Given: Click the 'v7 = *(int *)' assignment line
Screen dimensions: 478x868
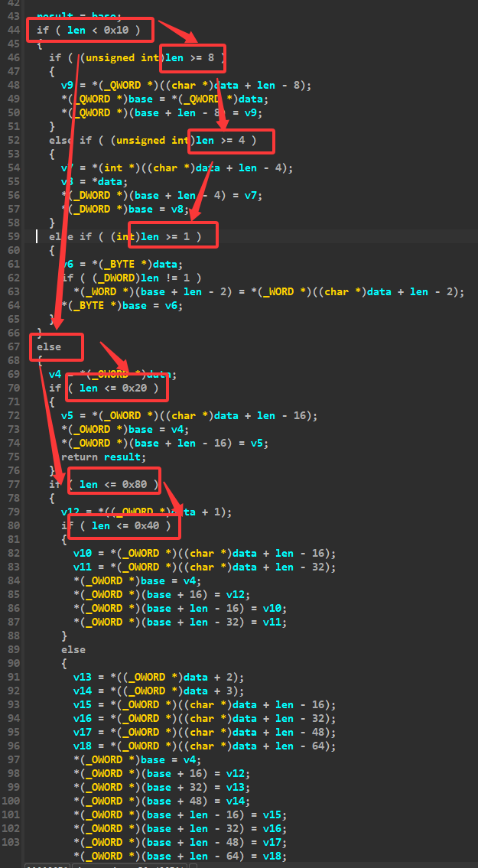Looking at the screenshot, I should pos(177,167).
